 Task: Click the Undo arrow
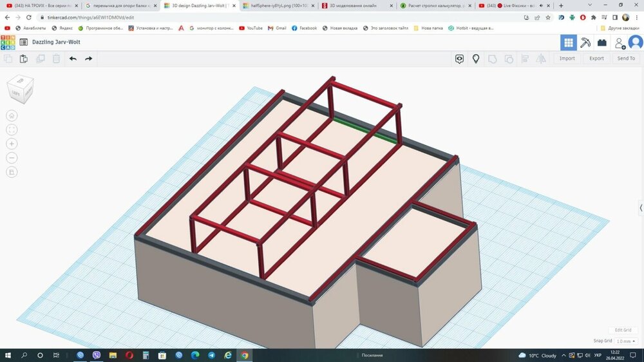[73, 59]
